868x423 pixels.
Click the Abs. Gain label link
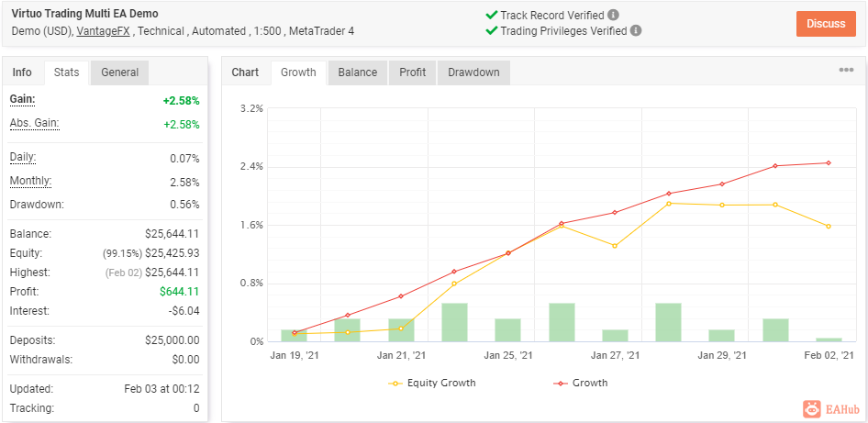(x=34, y=123)
